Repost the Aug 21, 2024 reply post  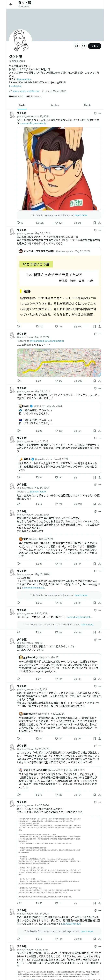(37, 380)
